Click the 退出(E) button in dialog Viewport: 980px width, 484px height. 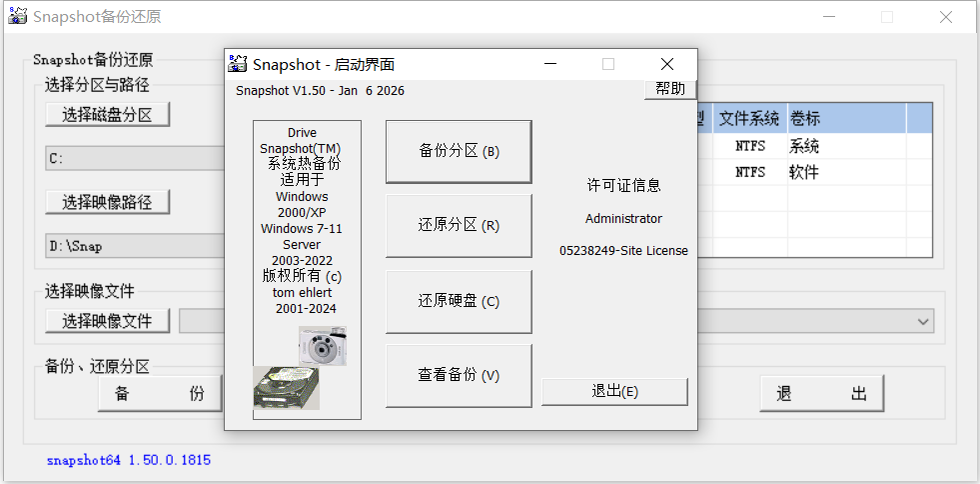tap(614, 392)
